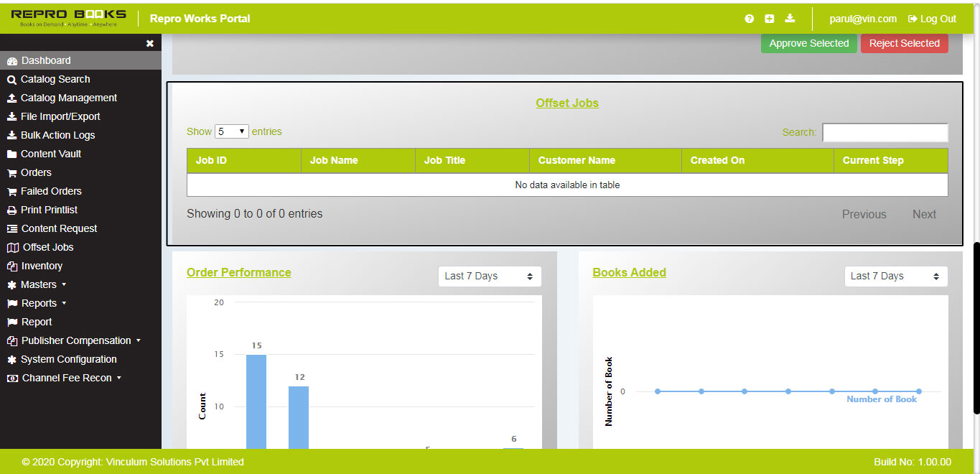Click the Offset Jobs search input field
The height and width of the screenshot is (474, 980).
click(885, 132)
